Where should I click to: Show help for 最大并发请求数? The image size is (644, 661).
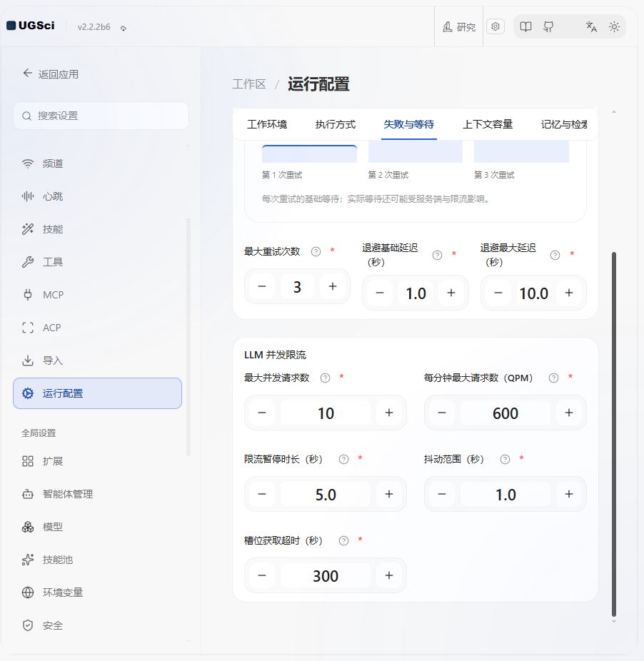click(325, 378)
